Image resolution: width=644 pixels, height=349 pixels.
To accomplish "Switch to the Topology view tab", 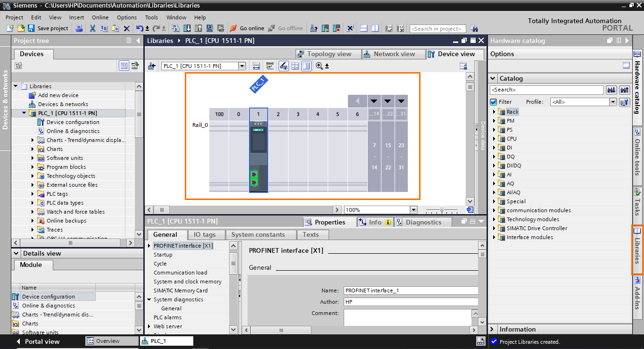I will [x=329, y=54].
